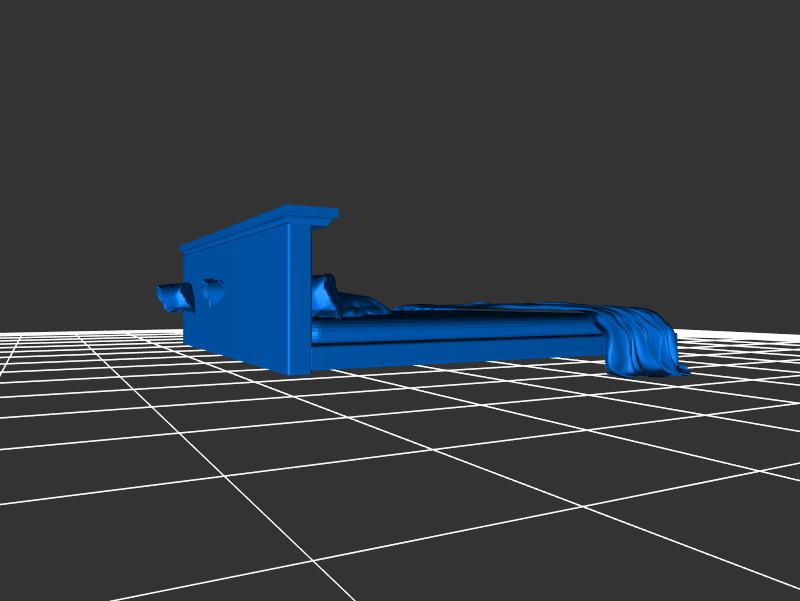Click the flat pillow lying on the mattress

[363, 305]
